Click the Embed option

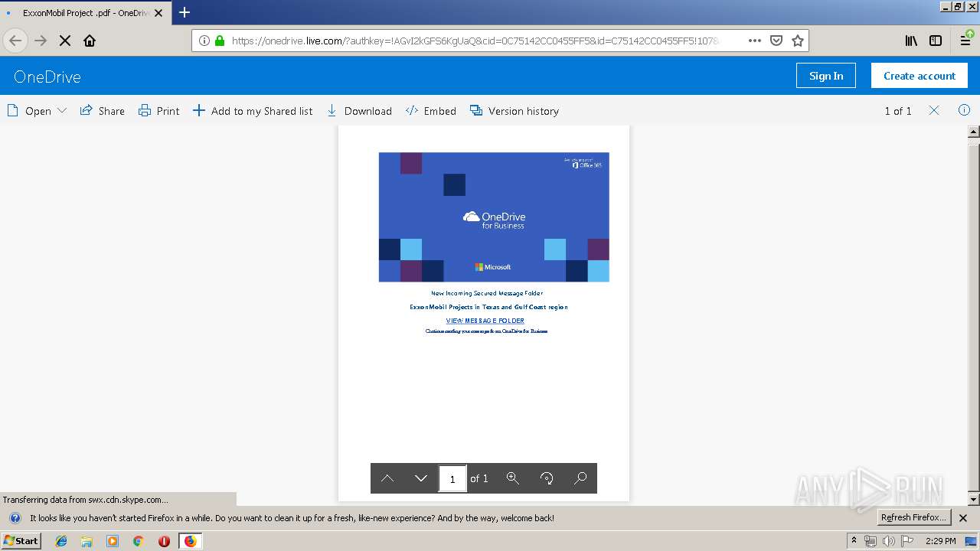(431, 111)
